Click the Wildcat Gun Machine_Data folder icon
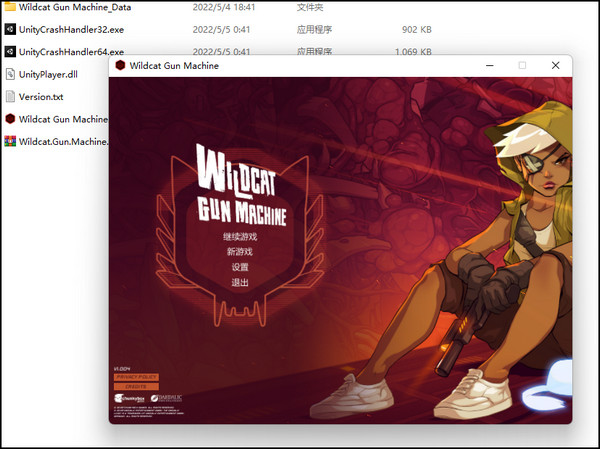Viewport: 600px width, 449px height. click(x=10, y=7)
